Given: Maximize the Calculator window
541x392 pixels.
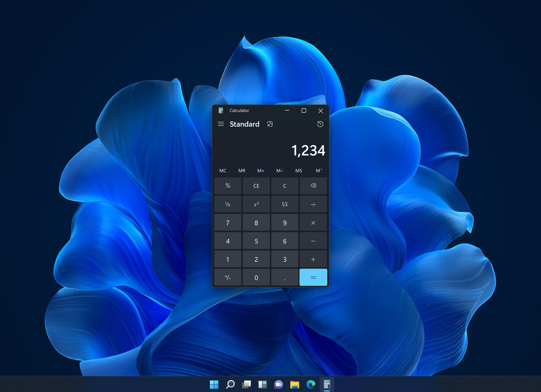Looking at the screenshot, I should (x=304, y=111).
